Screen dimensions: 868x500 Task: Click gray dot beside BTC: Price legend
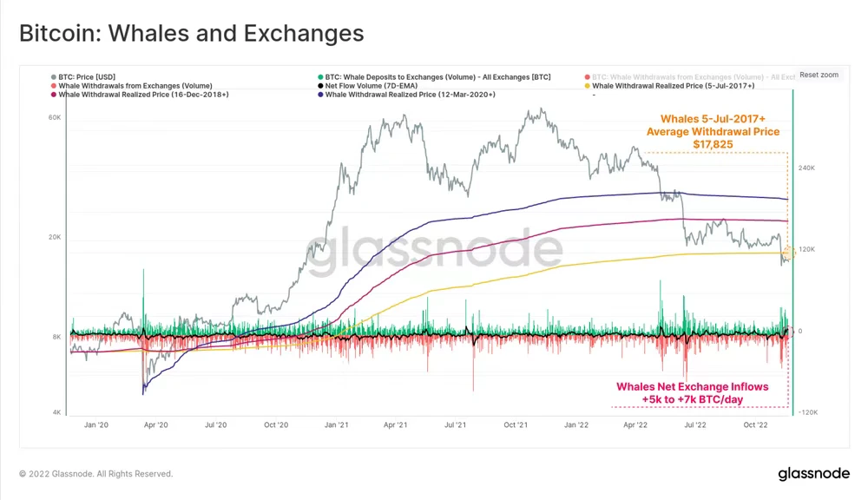[x=54, y=77]
